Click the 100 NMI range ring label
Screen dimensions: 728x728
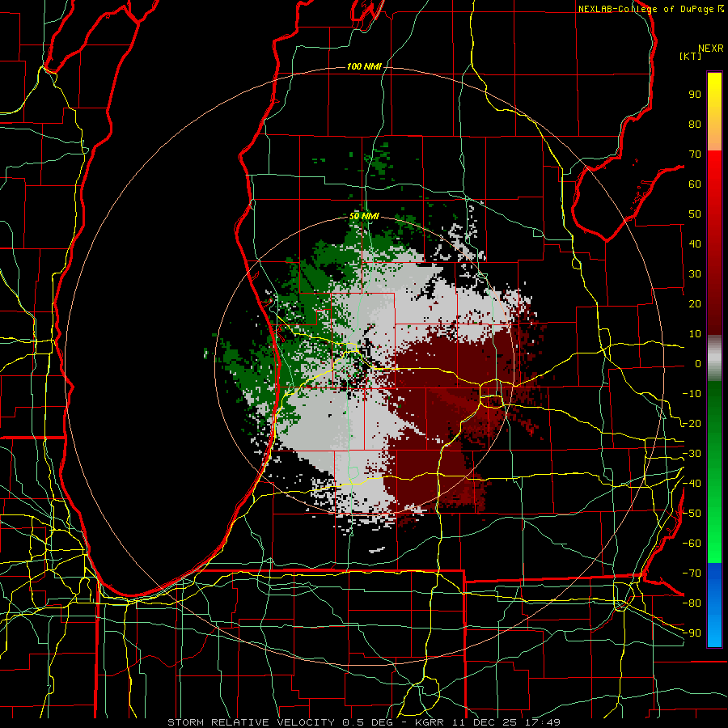click(x=364, y=66)
